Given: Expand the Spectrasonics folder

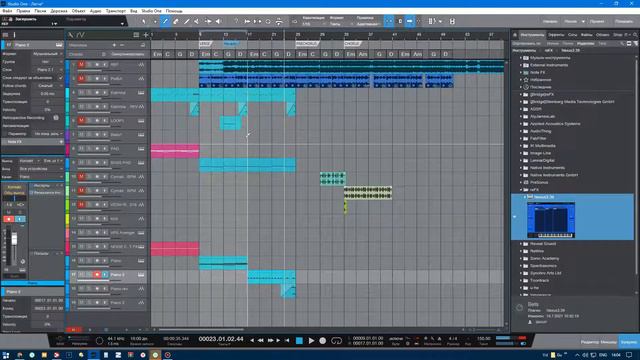Looking at the screenshot, I should tap(521, 266).
